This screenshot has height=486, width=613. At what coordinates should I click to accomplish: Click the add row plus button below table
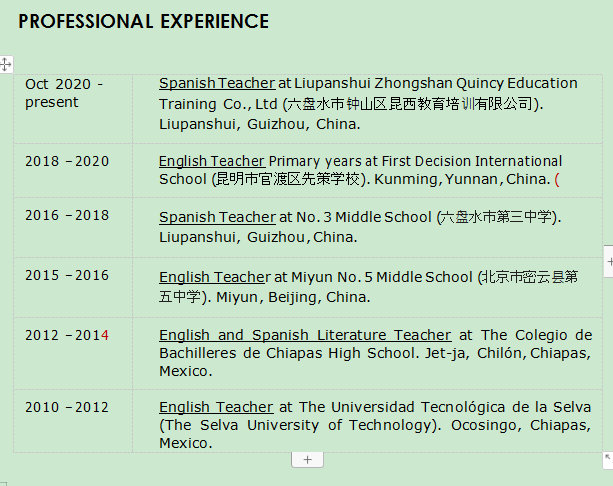(307, 459)
